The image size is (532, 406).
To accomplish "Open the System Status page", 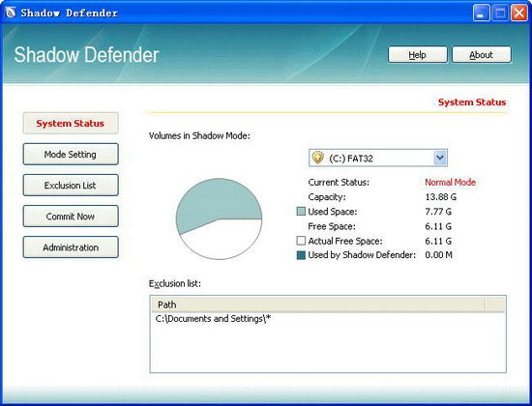I will pos(71,123).
